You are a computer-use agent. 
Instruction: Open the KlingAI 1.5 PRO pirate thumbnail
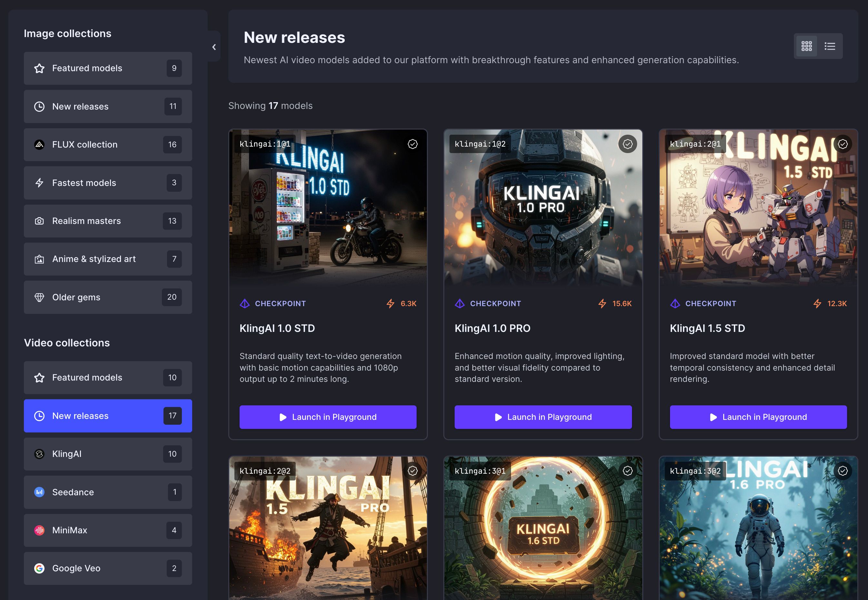point(328,534)
